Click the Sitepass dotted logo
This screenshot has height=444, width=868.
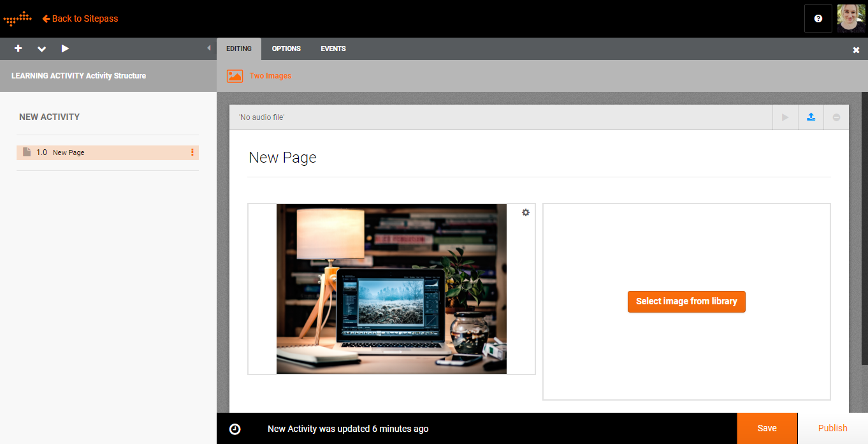point(17,18)
